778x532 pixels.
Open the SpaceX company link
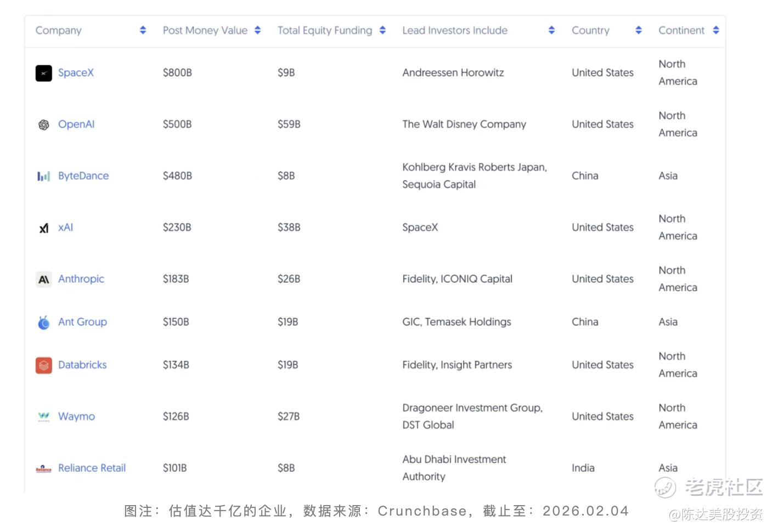coord(76,72)
